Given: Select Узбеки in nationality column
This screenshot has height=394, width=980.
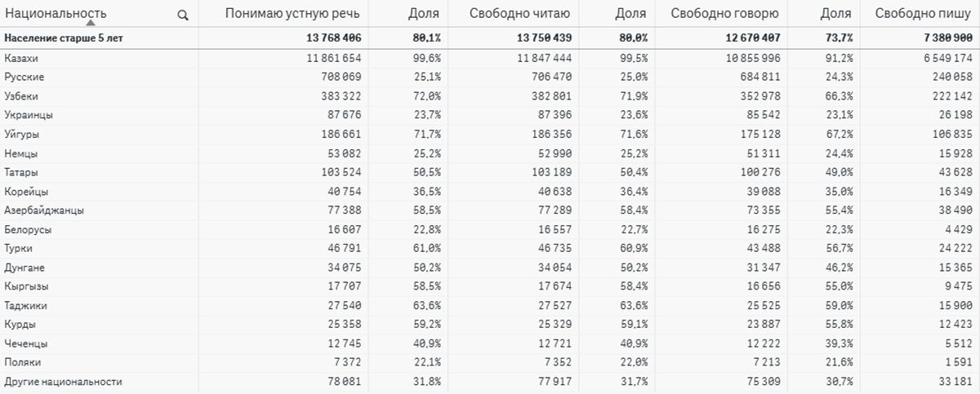Looking at the screenshot, I should click(x=20, y=96).
